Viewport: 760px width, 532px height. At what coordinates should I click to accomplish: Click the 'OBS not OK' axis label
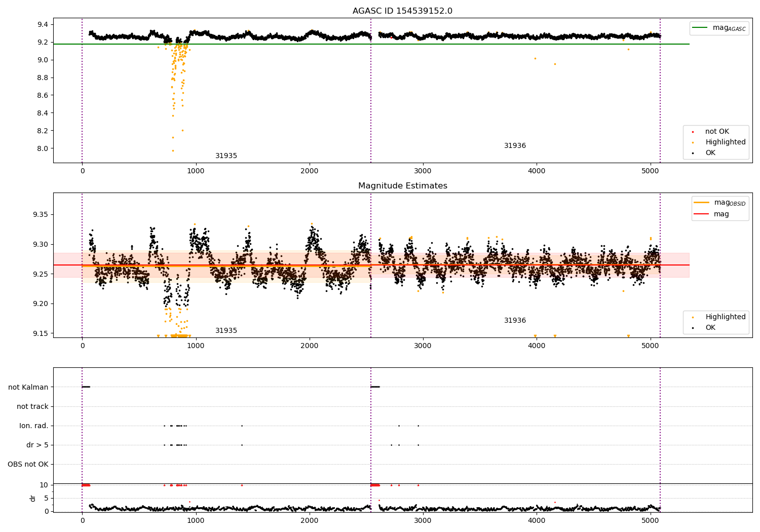point(28,464)
